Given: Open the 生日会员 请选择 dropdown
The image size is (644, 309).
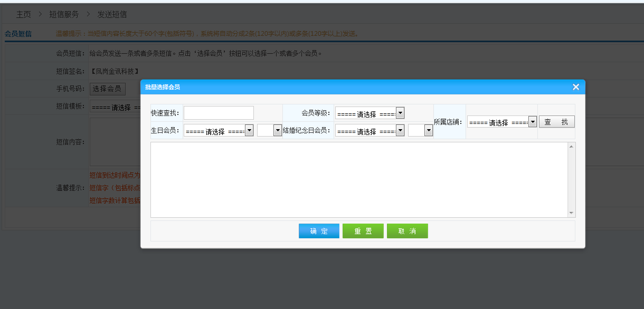Looking at the screenshot, I should [219, 130].
